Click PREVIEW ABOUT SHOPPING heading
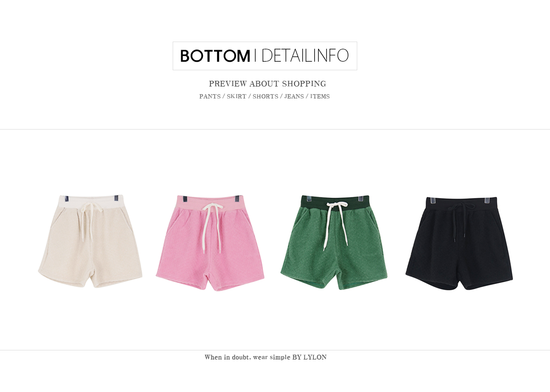The width and height of the screenshot is (550, 392). tap(267, 84)
